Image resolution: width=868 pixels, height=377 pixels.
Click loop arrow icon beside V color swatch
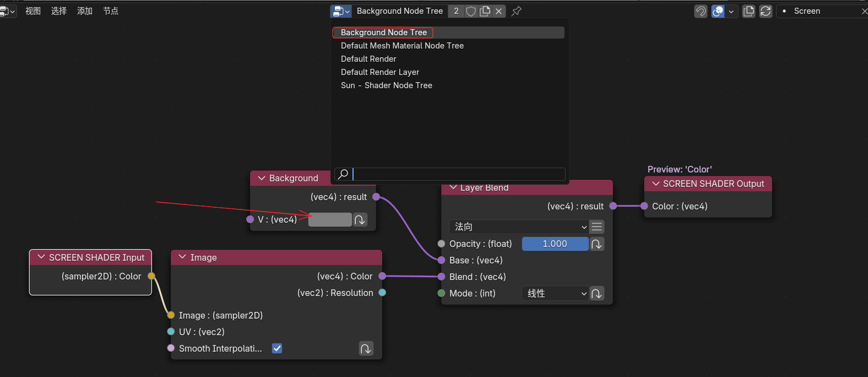[x=360, y=220]
